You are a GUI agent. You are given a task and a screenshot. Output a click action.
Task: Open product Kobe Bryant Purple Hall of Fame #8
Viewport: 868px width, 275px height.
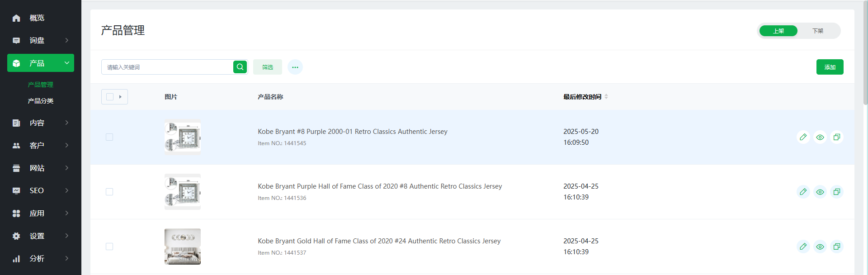pyautogui.click(x=380, y=186)
